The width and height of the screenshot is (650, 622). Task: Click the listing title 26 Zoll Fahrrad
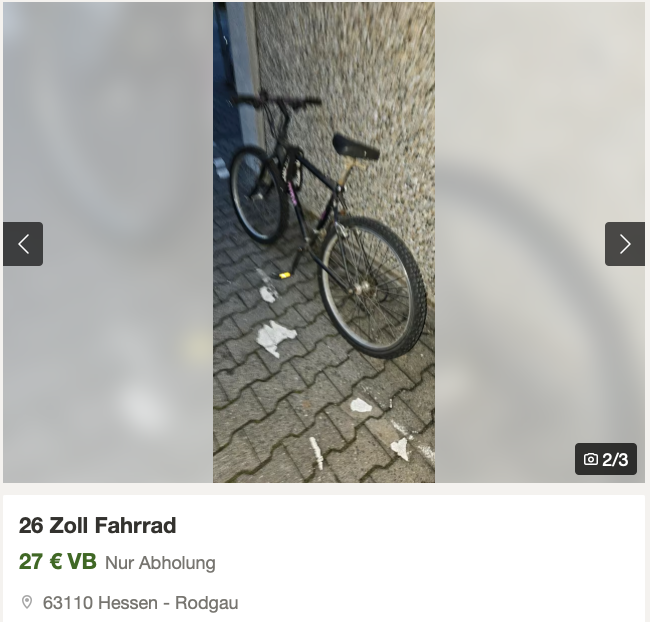(97, 525)
